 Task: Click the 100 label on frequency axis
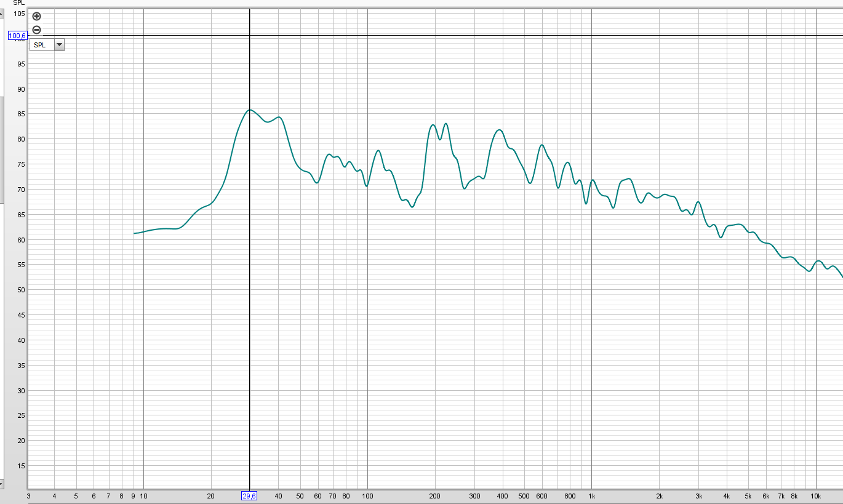click(367, 496)
